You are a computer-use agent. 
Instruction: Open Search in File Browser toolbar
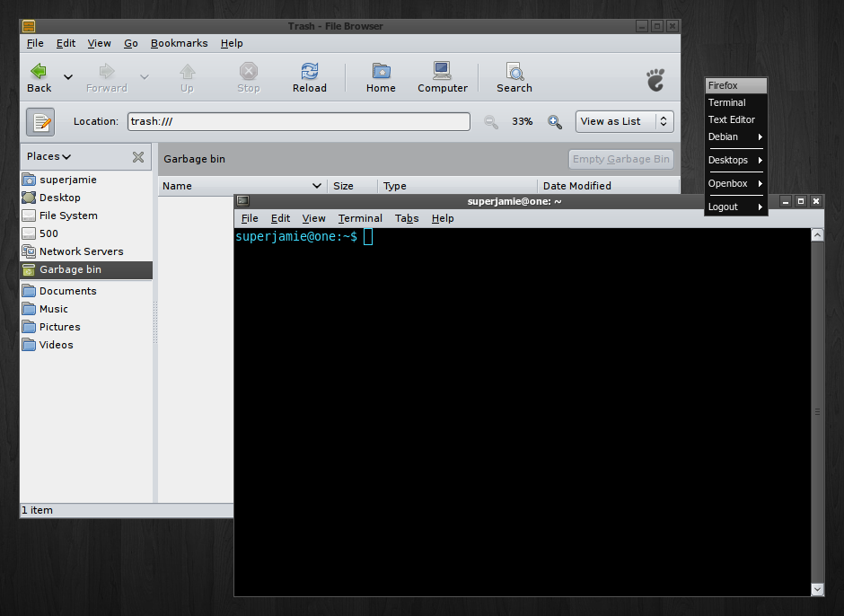(x=514, y=78)
